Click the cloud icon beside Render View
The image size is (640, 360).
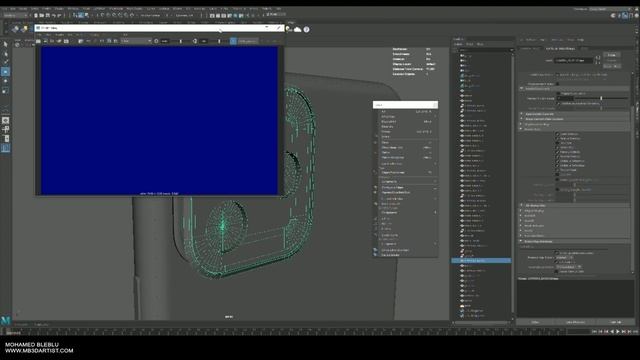click(297, 29)
